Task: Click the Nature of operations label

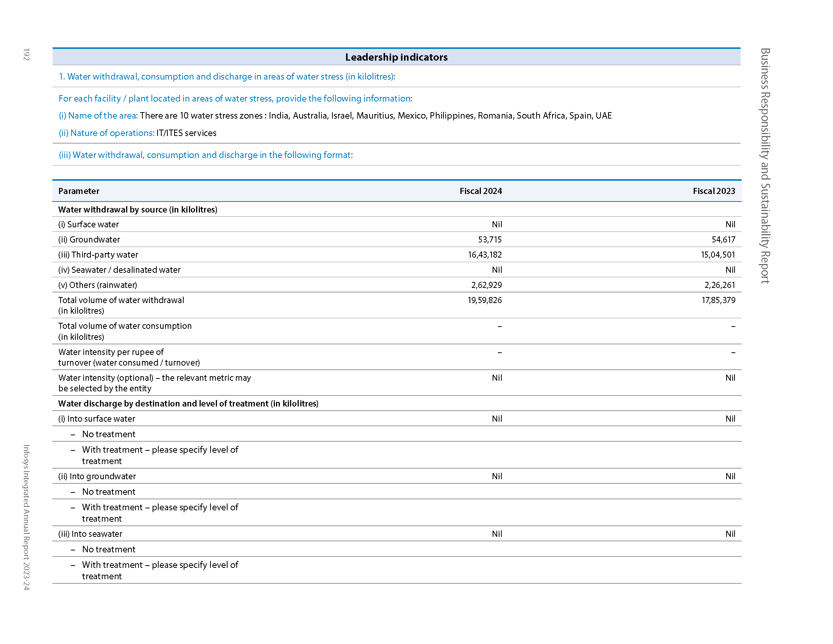Action: pyautogui.click(x=106, y=133)
